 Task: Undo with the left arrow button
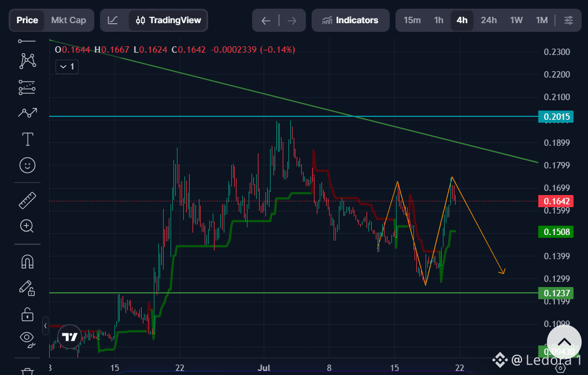pos(266,21)
